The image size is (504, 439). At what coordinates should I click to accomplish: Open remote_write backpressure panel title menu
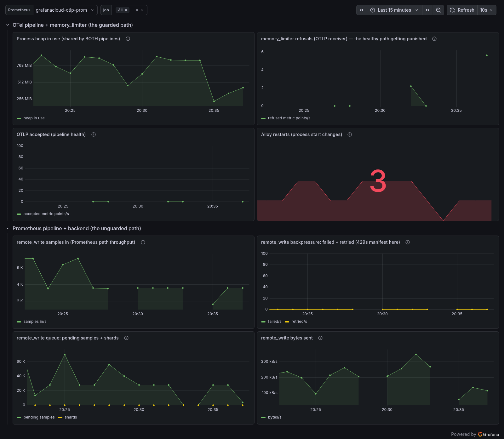[x=330, y=242]
